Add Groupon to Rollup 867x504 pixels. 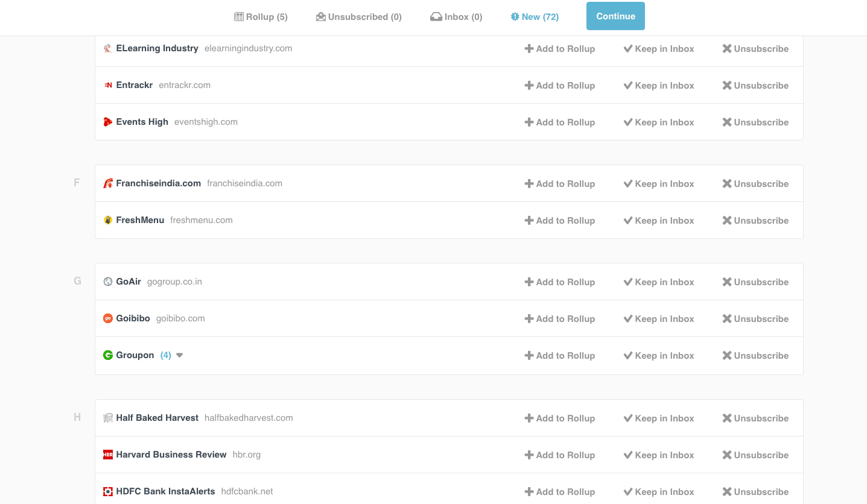(560, 356)
